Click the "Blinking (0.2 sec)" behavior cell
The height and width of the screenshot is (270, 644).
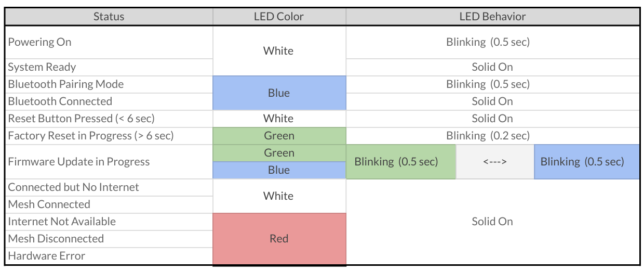pos(492,136)
